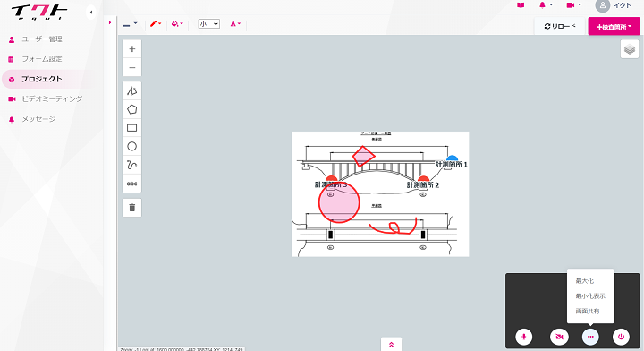
Task: Open the 小 size dropdown
Action: [208, 24]
